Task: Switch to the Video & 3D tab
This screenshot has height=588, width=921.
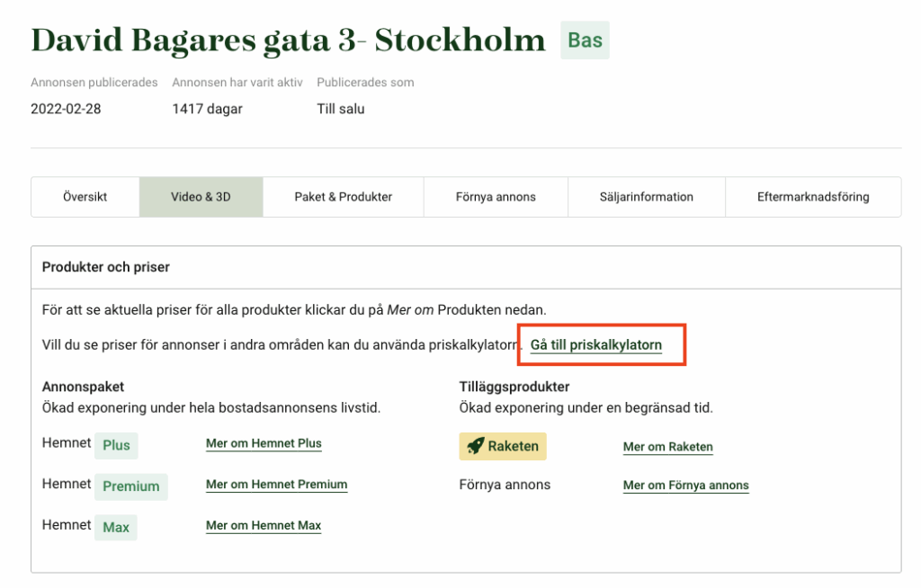Action: (201, 197)
